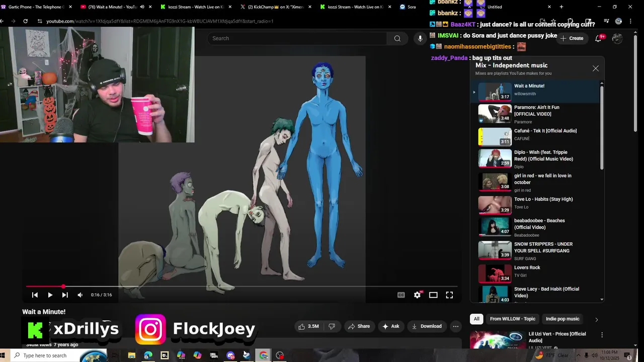This screenshot has width=644, height=362.
Task: Reload the current page
Action: pyautogui.click(x=25, y=21)
